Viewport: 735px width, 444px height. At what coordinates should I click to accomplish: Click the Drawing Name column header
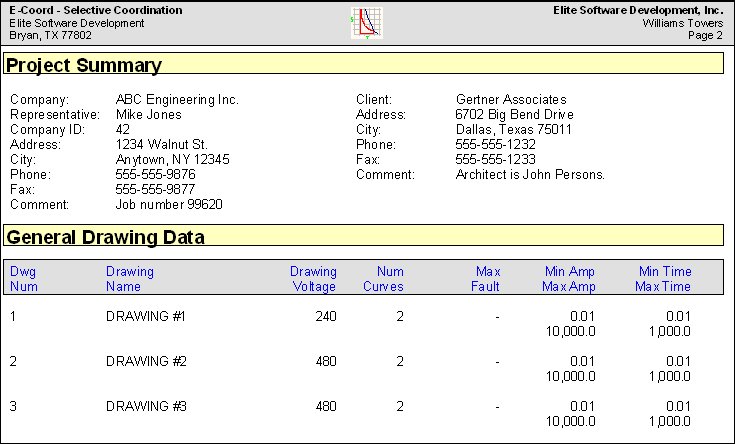pyautogui.click(x=130, y=278)
